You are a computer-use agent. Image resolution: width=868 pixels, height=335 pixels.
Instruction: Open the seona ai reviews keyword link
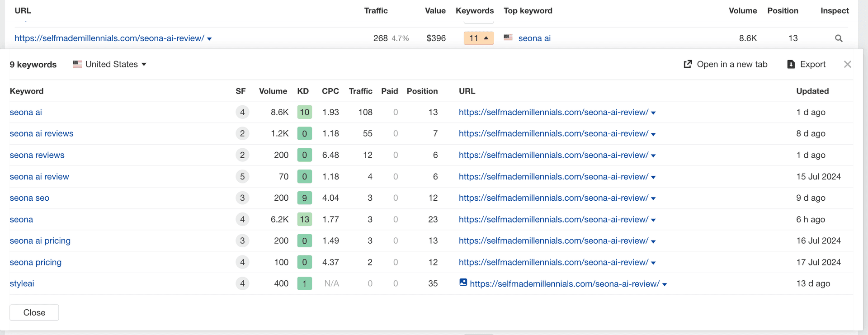[x=42, y=133]
